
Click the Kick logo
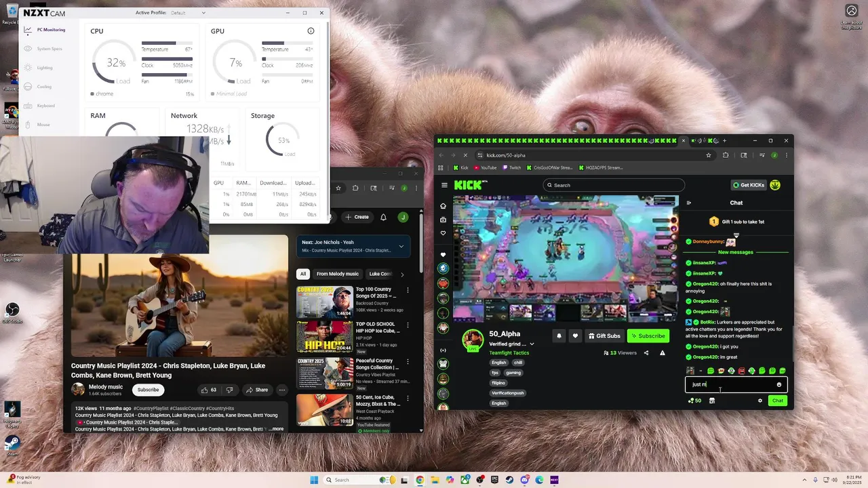(469, 185)
